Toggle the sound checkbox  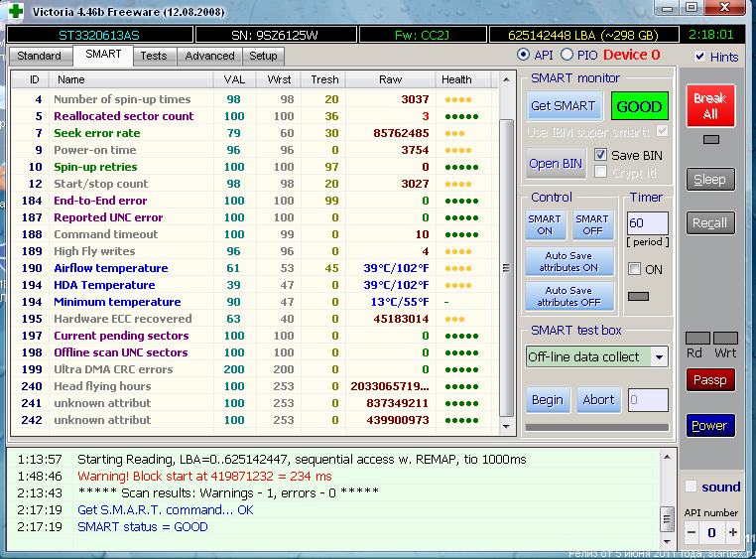coord(692,487)
